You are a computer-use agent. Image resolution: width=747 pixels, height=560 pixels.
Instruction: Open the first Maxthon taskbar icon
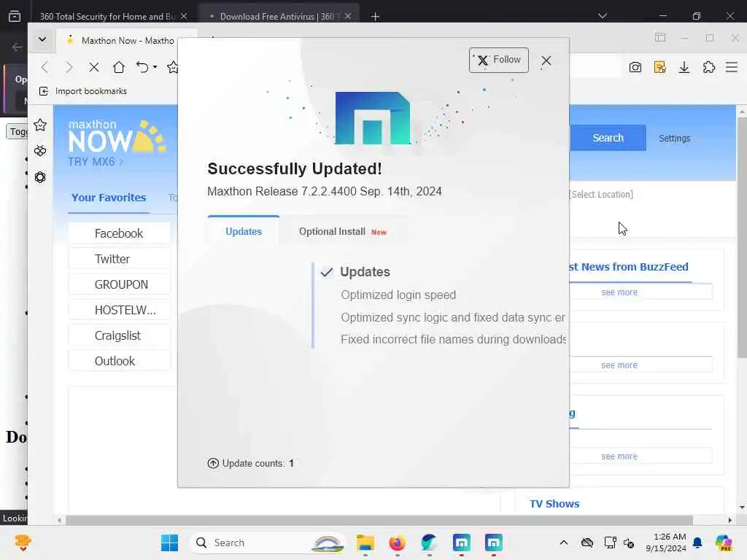tap(461, 542)
